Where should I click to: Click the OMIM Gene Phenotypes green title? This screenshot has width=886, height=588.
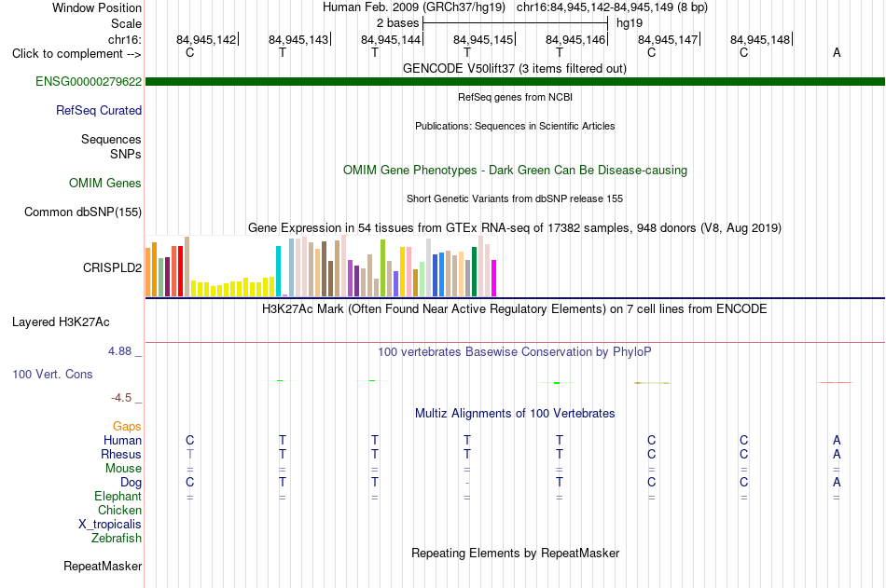point(515,170)
